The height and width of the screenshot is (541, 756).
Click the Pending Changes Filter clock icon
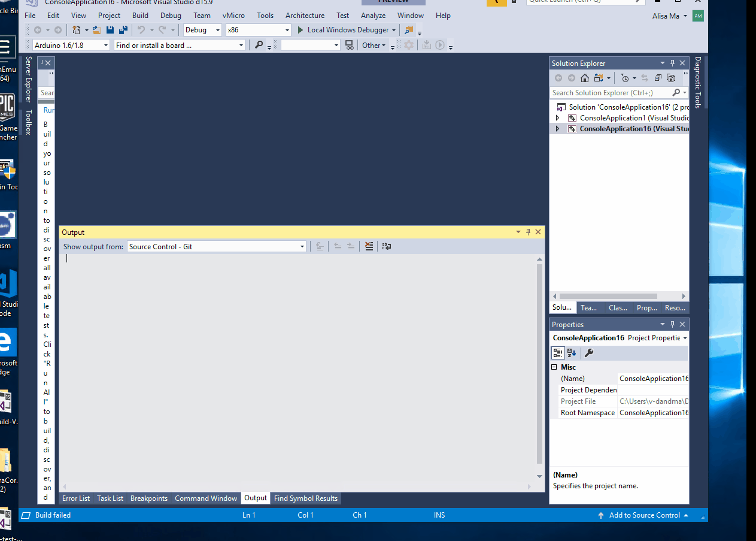(x=624, y=78)
